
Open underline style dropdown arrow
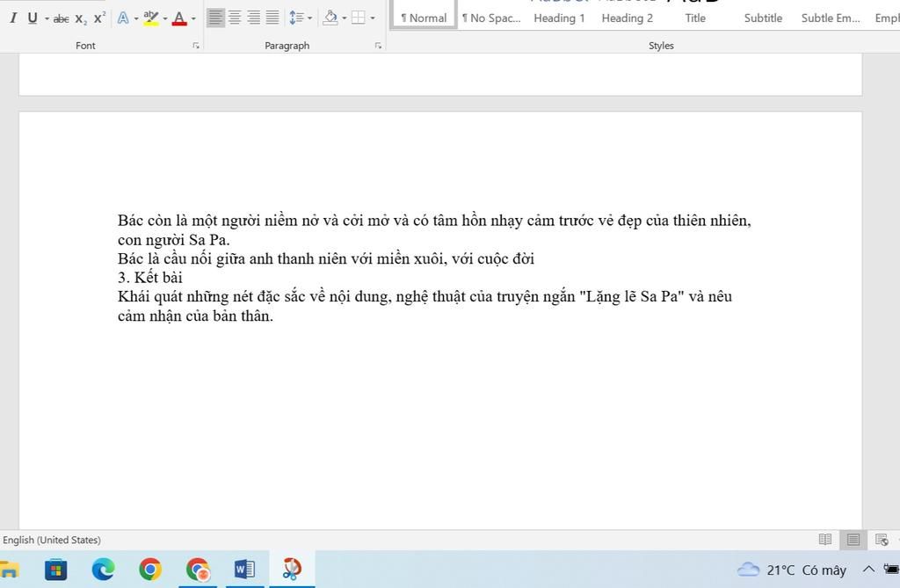[x=47, y=18]
